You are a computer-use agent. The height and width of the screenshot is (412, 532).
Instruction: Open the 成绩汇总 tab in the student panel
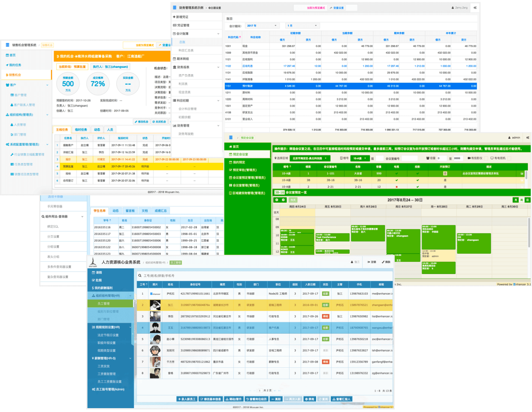coord(160,211)
